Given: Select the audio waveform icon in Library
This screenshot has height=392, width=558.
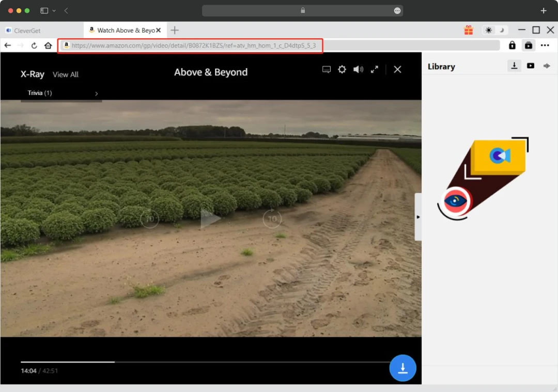Looking at the screenshot, I should [547, 66].
